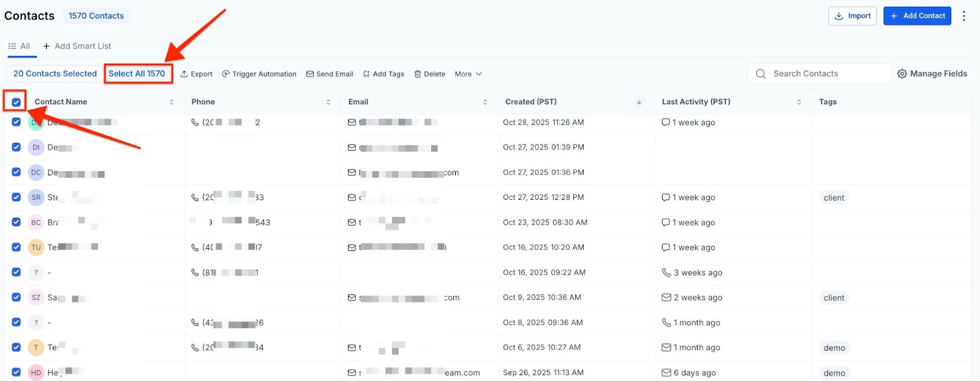Uncheck the TU contact row checkbox

pos(17,247)
